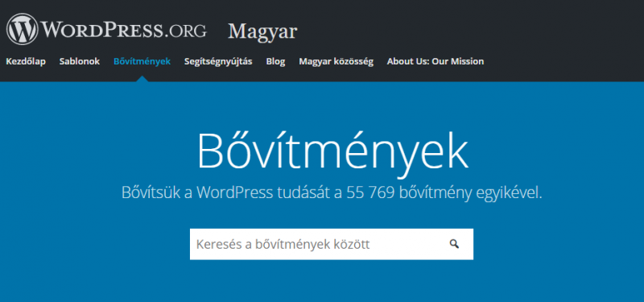
Task: Click the subtitle mentioning 55 769 bővítmény
Action: 332,192
